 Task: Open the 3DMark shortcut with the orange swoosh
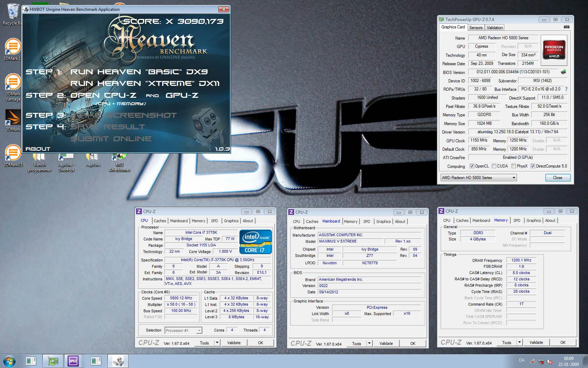13,120
